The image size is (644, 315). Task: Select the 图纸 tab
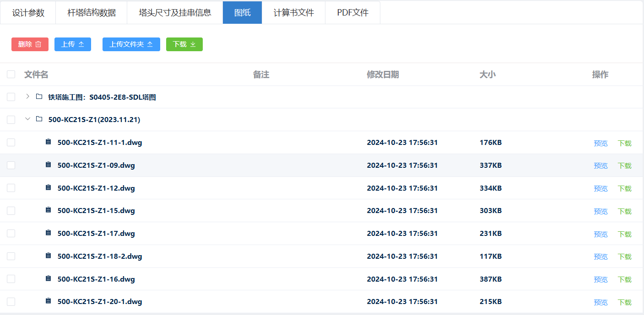(x=243, y=13)
